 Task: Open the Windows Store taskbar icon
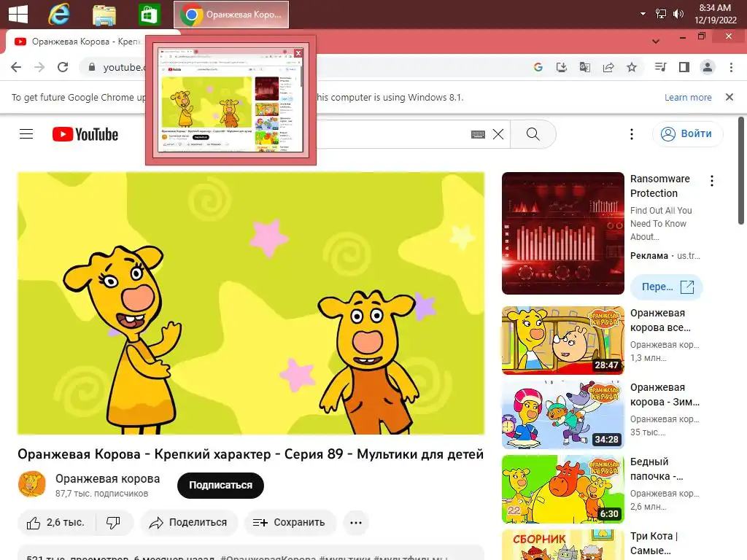(149, 15)
